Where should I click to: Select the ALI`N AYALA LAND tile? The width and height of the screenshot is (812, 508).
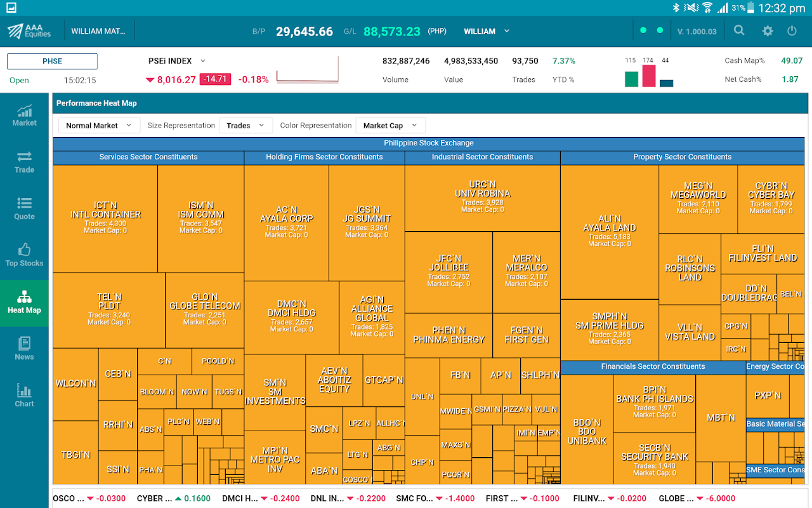[609, 232]
